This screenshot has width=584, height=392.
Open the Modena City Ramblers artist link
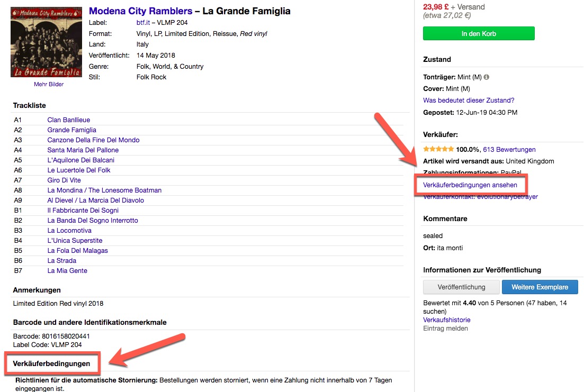[140, 11]
